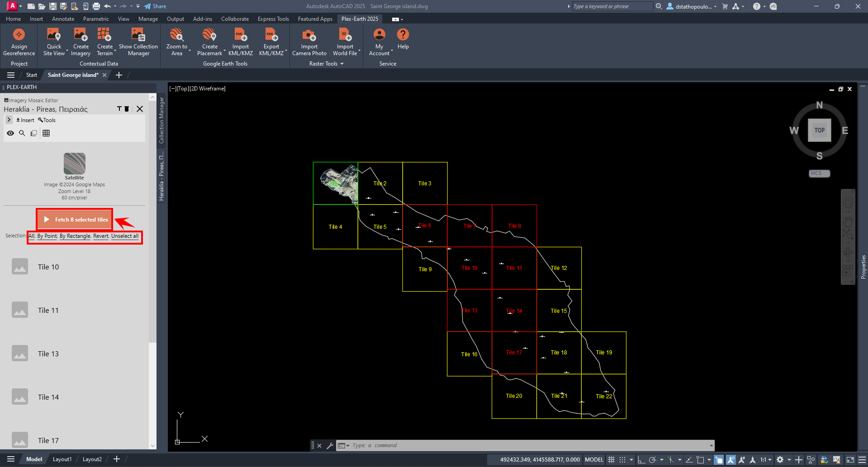Click the tile list scroll down arrow

click(152, 446)
